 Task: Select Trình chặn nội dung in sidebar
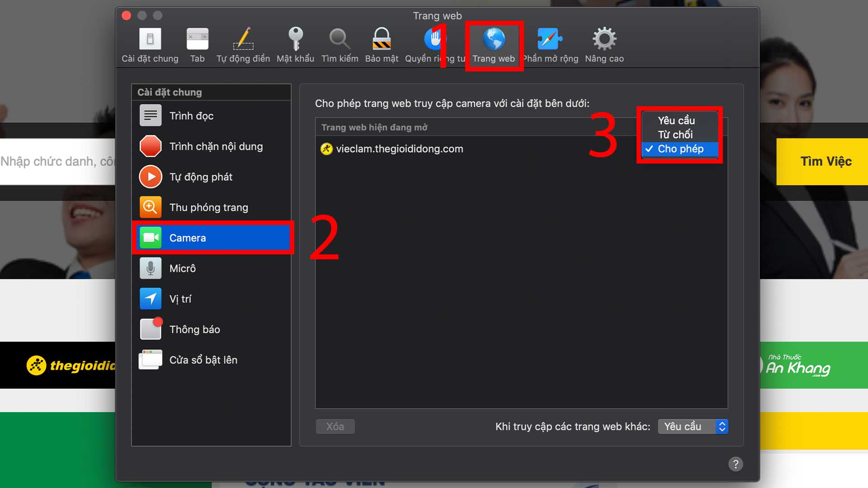point(212,146)
